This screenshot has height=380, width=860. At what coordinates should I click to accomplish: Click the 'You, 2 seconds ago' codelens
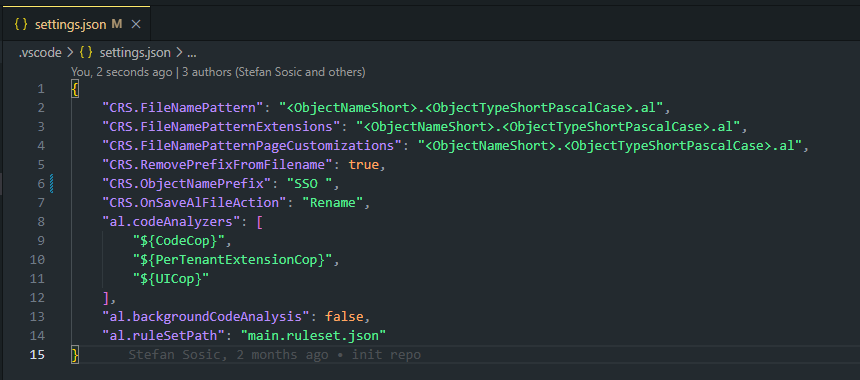pos(121,72)
